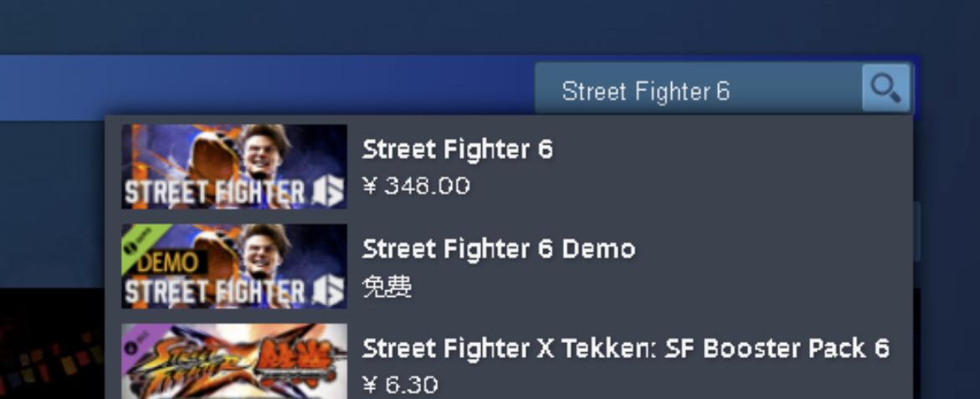Select Street Fighter X Tekken: SF Booster Pack 6

click(626, 349)
